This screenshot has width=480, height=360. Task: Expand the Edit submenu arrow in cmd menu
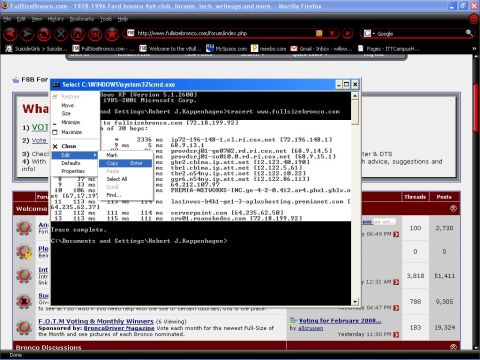coord(95,155)
